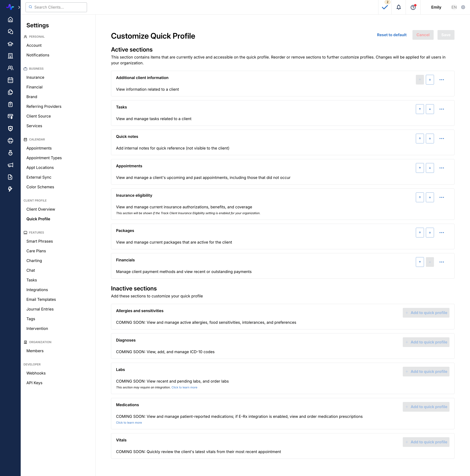Expand the sidebar with the chevron arrow
The height and width of the screenshot is (476, 470).
pyautogui.click(x=19, y=7)
